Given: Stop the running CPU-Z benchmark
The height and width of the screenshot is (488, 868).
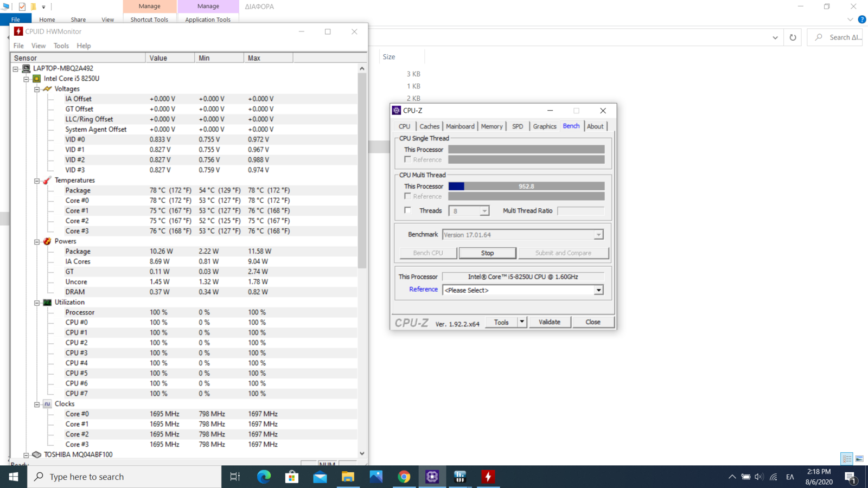Looking at the screenshot, I should coord(487,253).
